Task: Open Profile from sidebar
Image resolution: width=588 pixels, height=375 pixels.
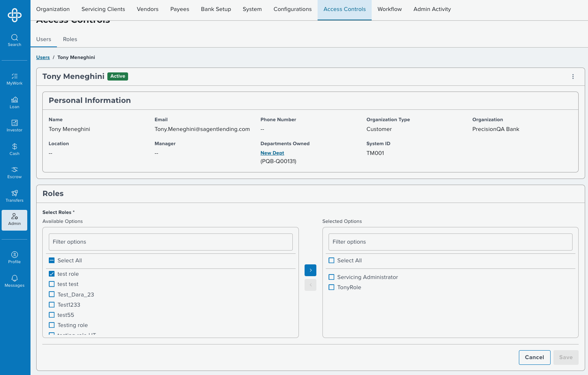Action: click(x=15, y=257)
